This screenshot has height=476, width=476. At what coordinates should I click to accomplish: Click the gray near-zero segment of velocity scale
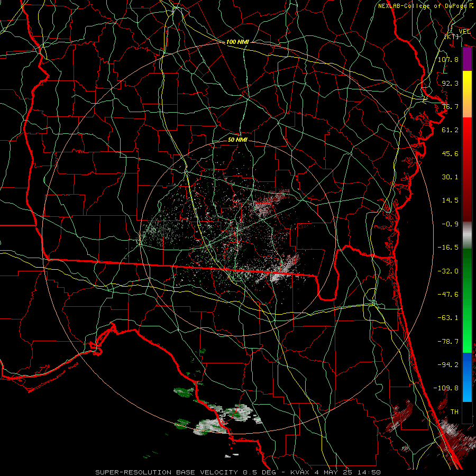tap(467, 235)
